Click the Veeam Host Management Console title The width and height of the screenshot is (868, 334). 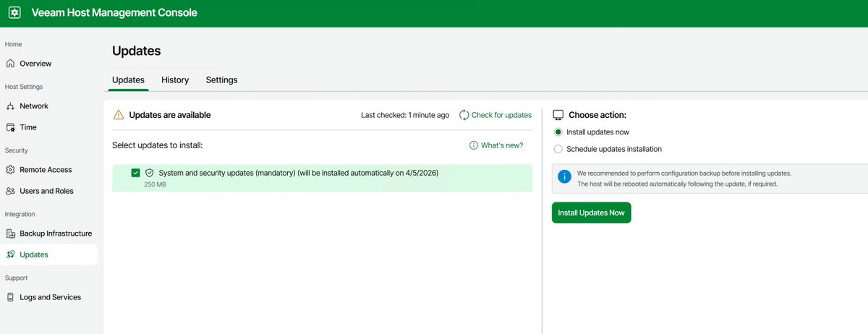pos(114,13)
